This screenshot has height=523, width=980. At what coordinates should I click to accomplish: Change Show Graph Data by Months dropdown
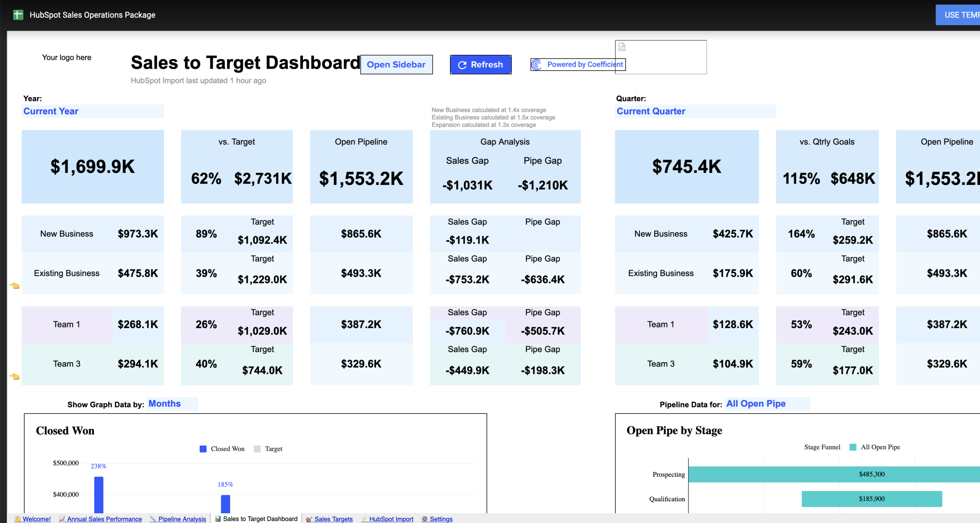(172, 404)
